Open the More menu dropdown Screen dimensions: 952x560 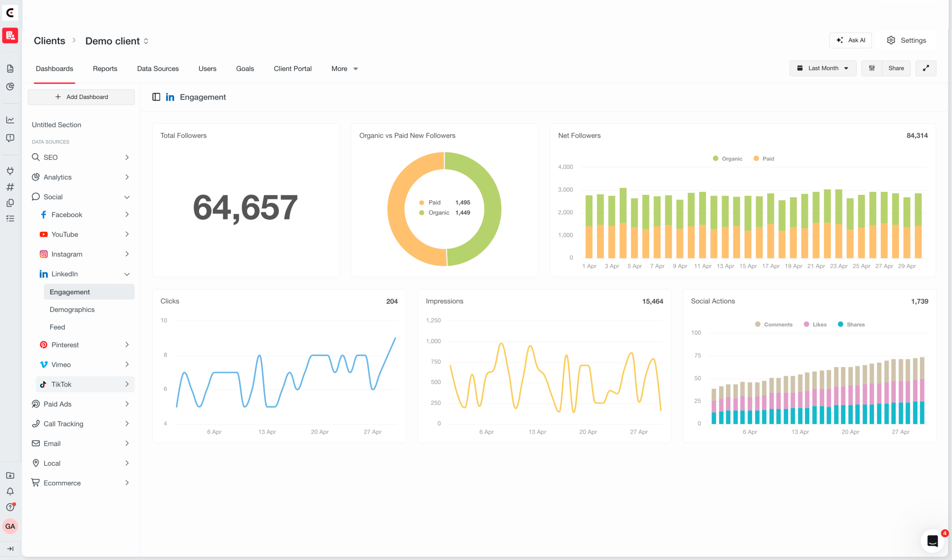tap(344, 68)
